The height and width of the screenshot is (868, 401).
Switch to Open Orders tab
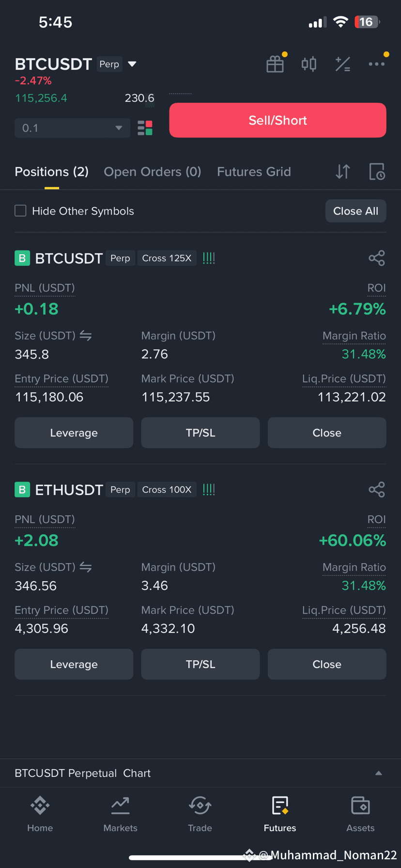[x=153, y=172]
